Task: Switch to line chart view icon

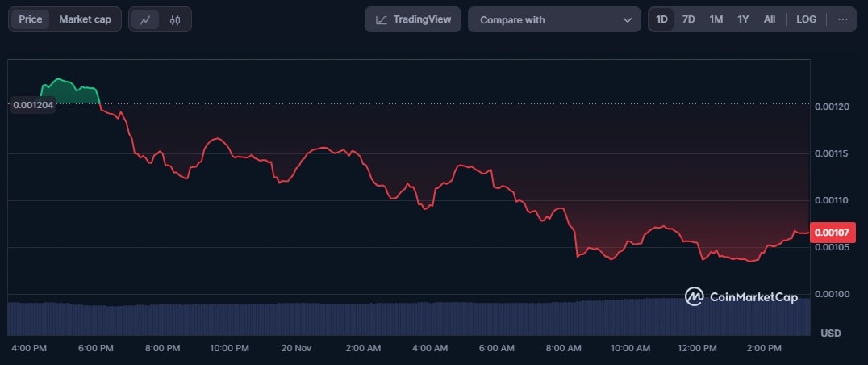Action: click(x=145, y=19)
